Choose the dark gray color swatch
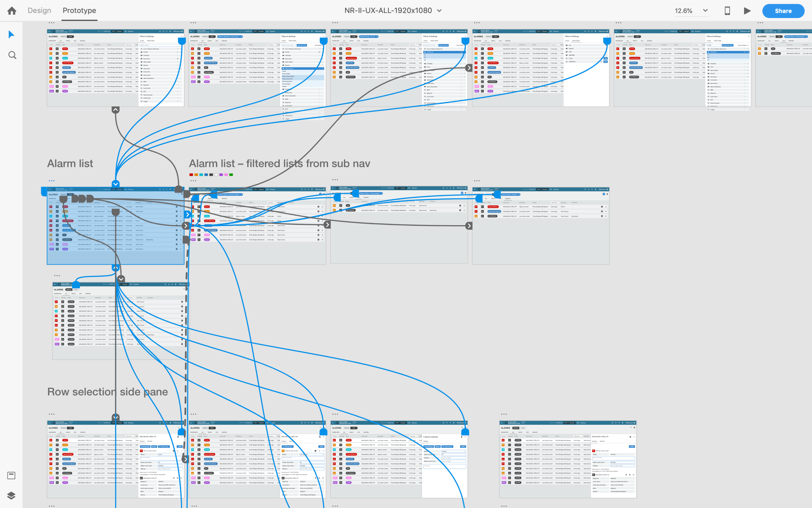This screenshot has height=508, width=812. pyautogui.click(x=211, y=175)
